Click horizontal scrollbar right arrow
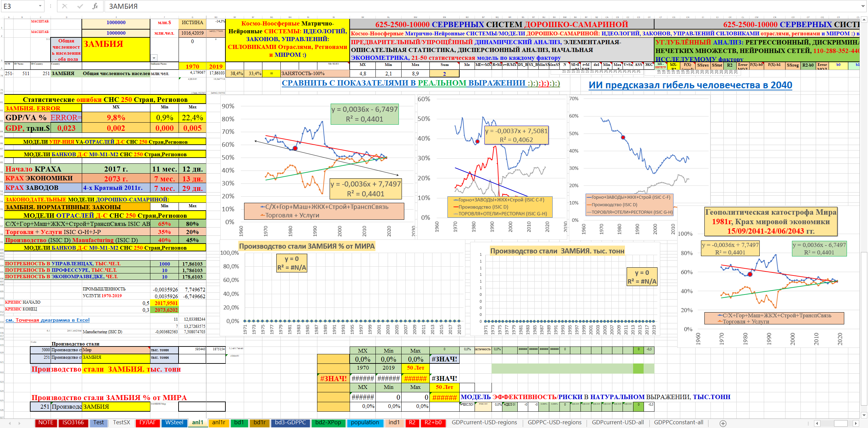The image size is (868, 428). point(855,423)
